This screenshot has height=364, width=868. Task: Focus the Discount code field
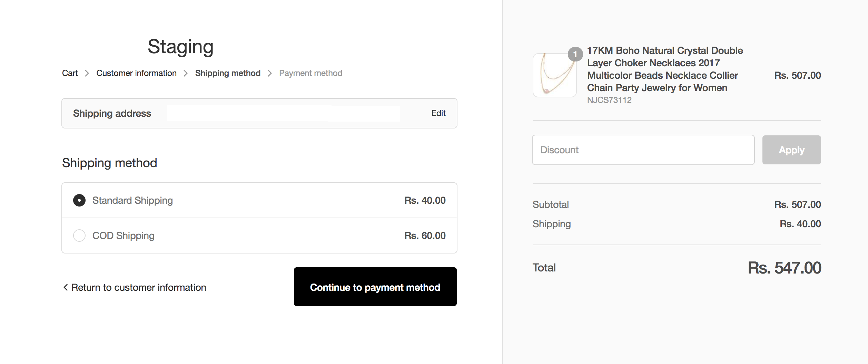tap(643, 150)
